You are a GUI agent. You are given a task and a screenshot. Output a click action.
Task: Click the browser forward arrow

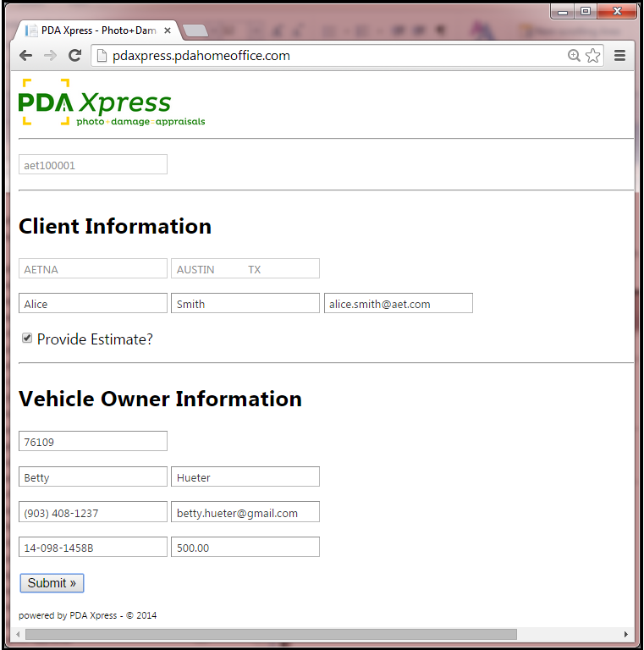point(50,56)
